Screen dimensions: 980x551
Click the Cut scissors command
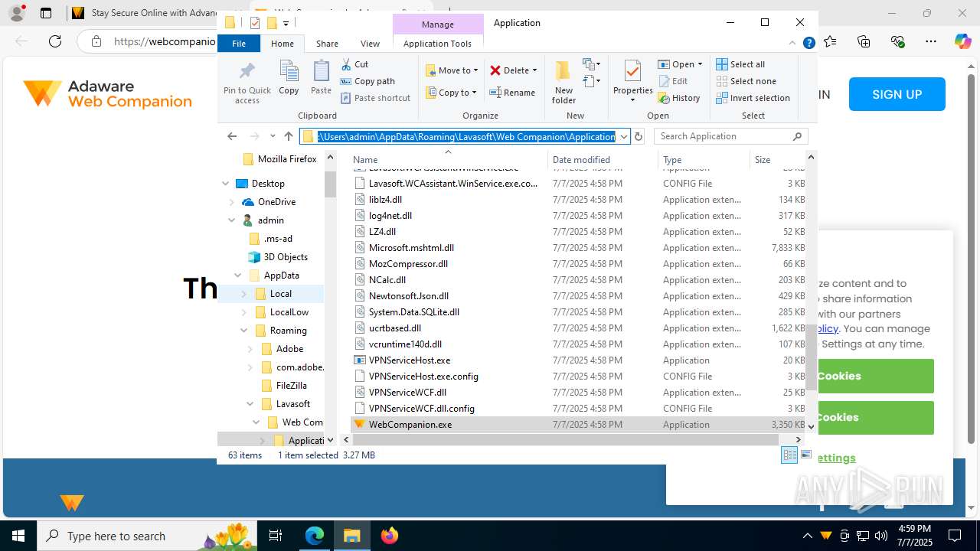354,64
